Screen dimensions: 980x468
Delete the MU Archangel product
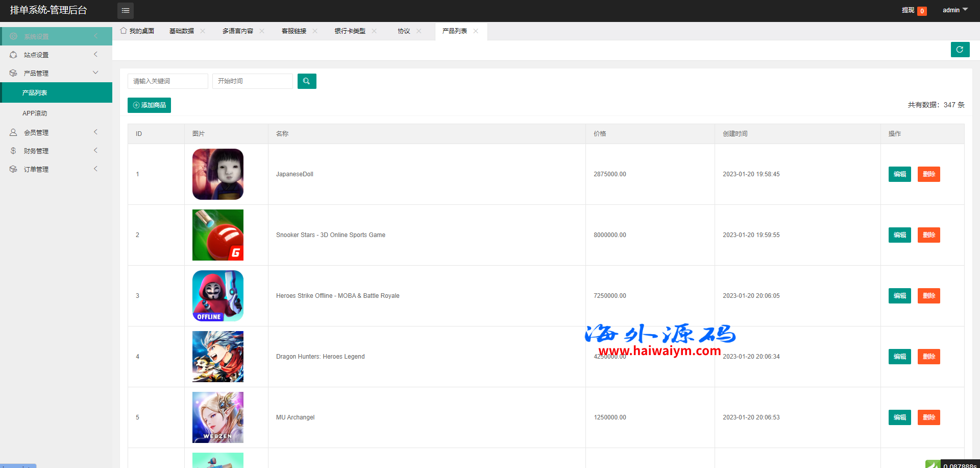pos(928,417)
